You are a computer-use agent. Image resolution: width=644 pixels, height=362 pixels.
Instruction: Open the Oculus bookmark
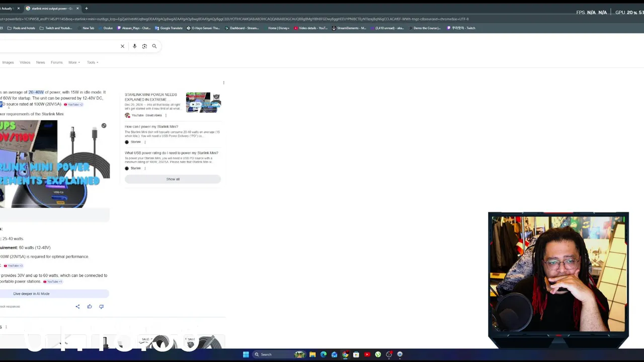pos(106,28)
